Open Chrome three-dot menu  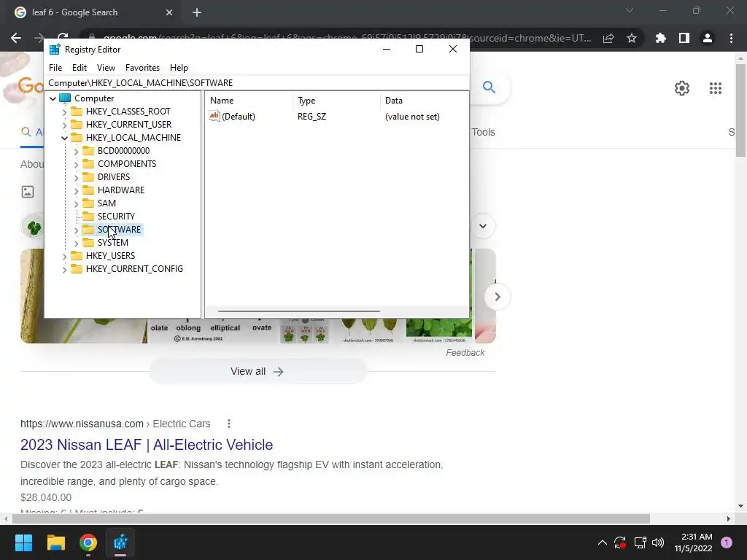tap(731, 38)
